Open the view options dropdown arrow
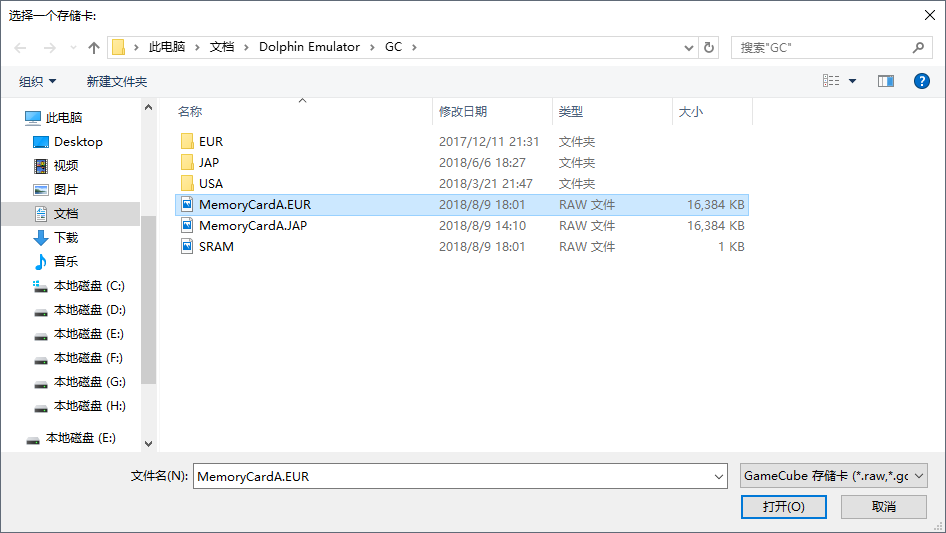The width and height of the screenshot is (946, 533). click(x=852, y=81)
